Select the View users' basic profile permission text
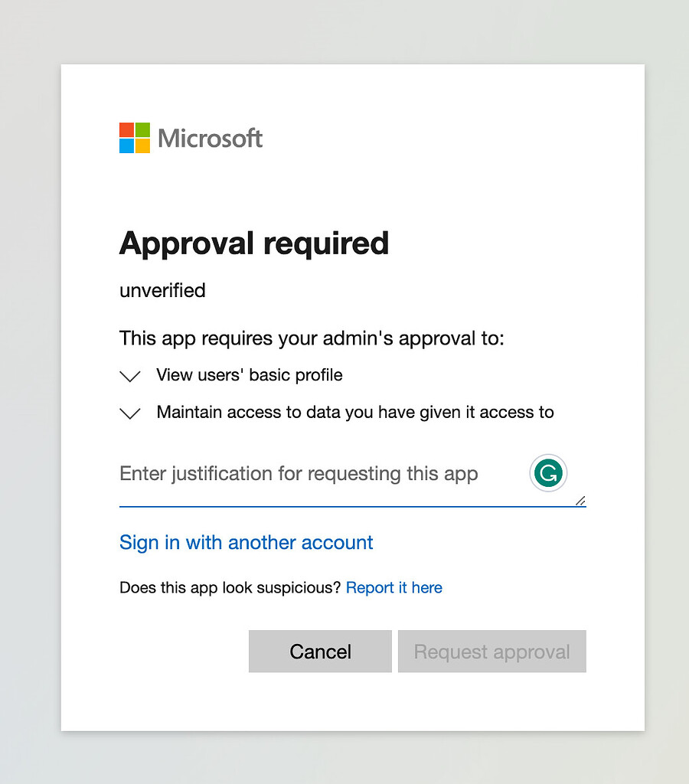Viewport: 689px width, 784px height. pos(250,375)
